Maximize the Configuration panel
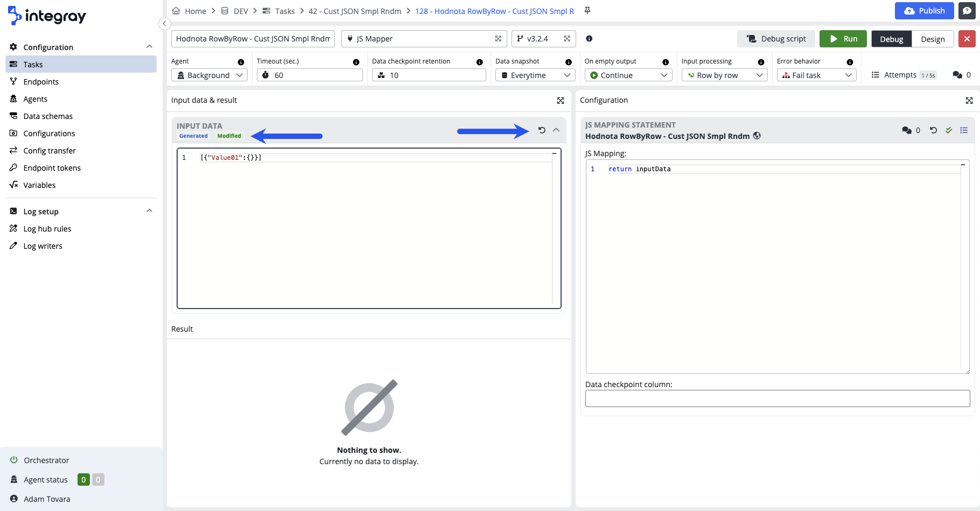The height and width of the screenshot is (511, 980). 969,101
